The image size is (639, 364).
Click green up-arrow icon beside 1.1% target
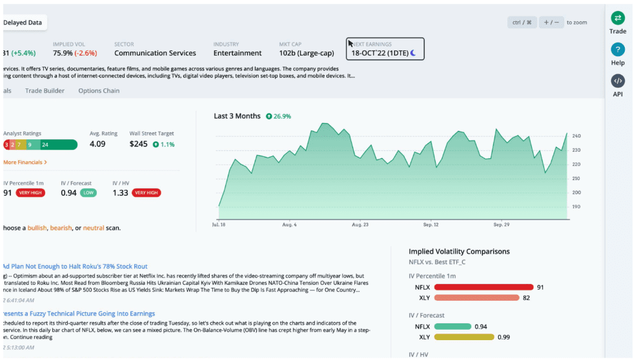pyautogui.click(x=156, y=145)
